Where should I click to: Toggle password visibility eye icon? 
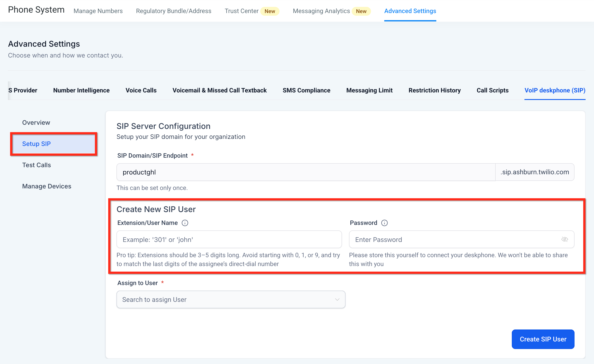[x=564, y=239]
